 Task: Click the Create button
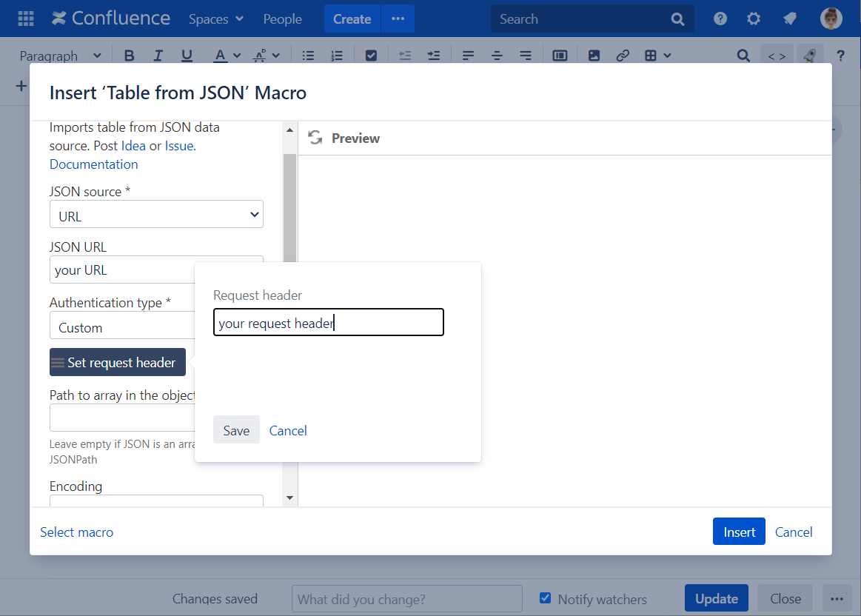click(x=352, y=19)
